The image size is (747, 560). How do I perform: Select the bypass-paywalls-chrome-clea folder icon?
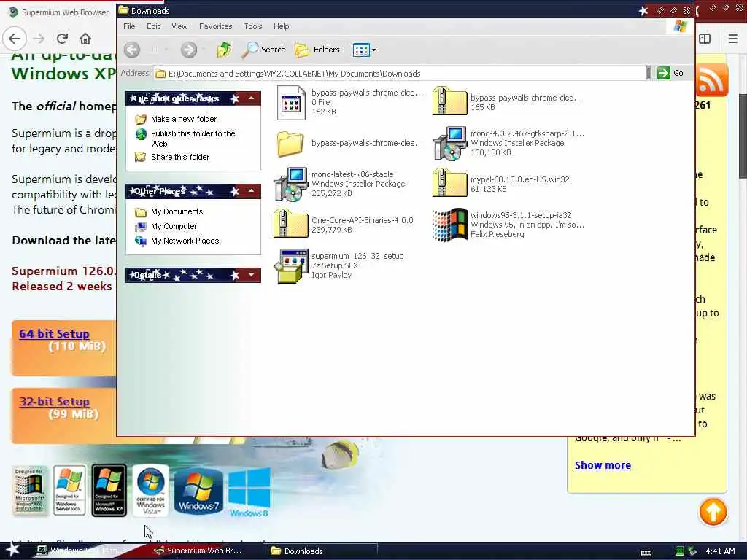coord(290,144)
